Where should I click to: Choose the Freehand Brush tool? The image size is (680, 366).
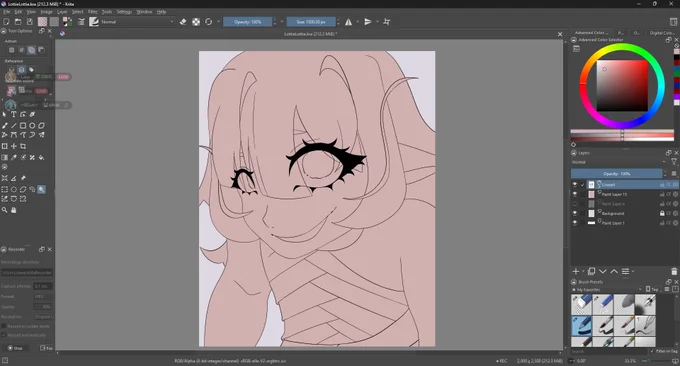[x=4, y=125]
